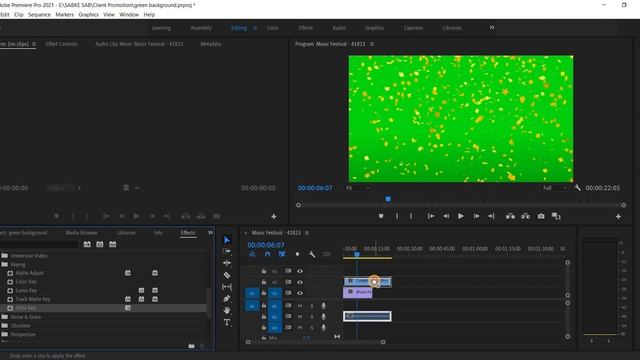Viewport: 640px width, 360px height.
Task: Expand the Noise & Grain folder
Action: point(4,317)
